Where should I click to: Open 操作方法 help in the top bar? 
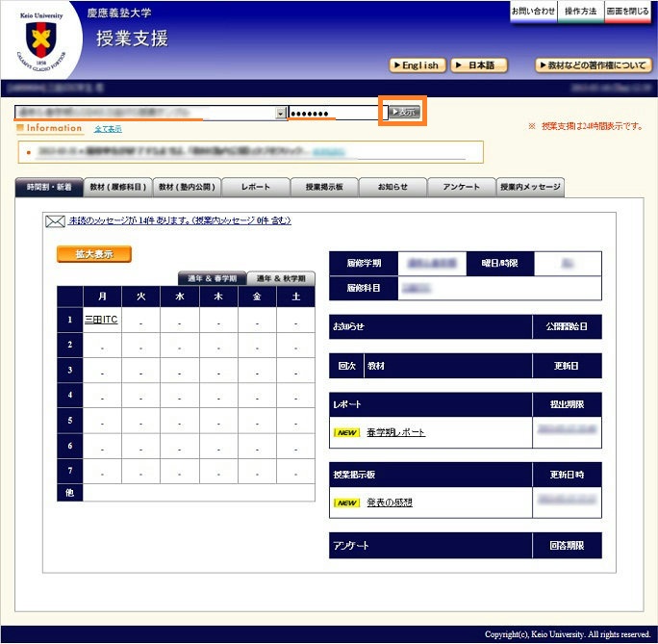click(581, 11)
